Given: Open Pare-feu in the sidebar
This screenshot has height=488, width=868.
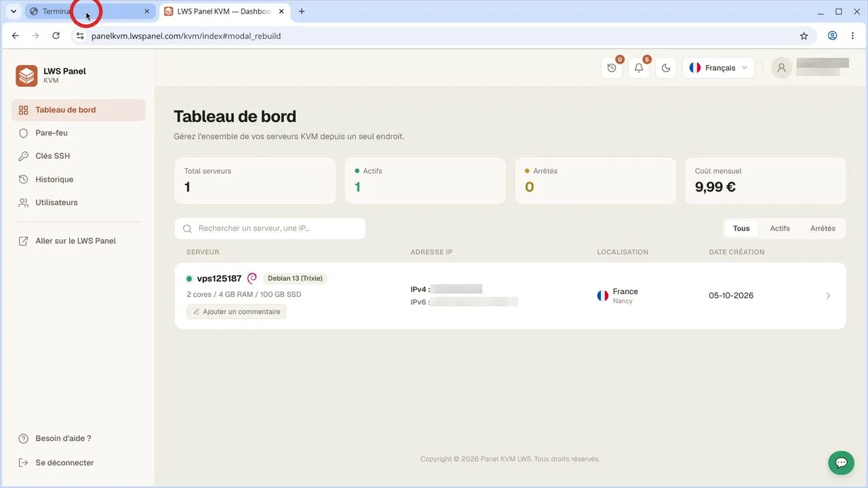Looking at the screenshot, I should click(79, 133).
